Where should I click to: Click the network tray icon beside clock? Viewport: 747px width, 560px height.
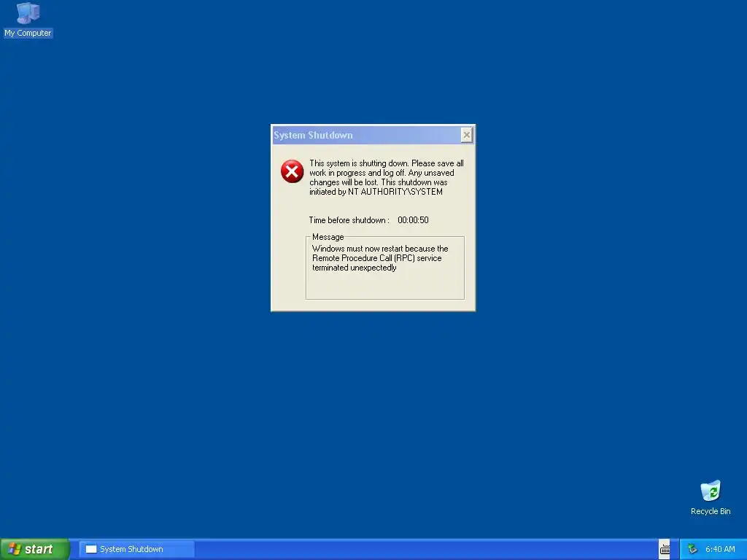tap(693, 549)
